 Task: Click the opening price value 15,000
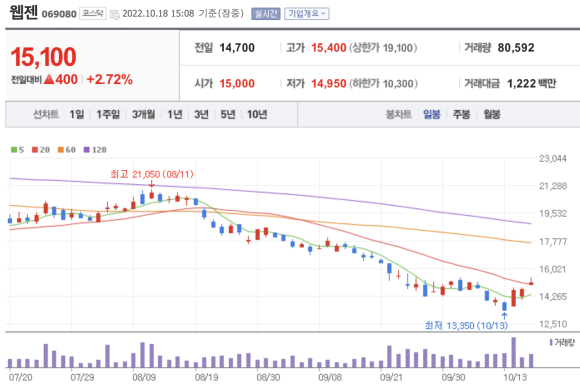tap(237, 84)
